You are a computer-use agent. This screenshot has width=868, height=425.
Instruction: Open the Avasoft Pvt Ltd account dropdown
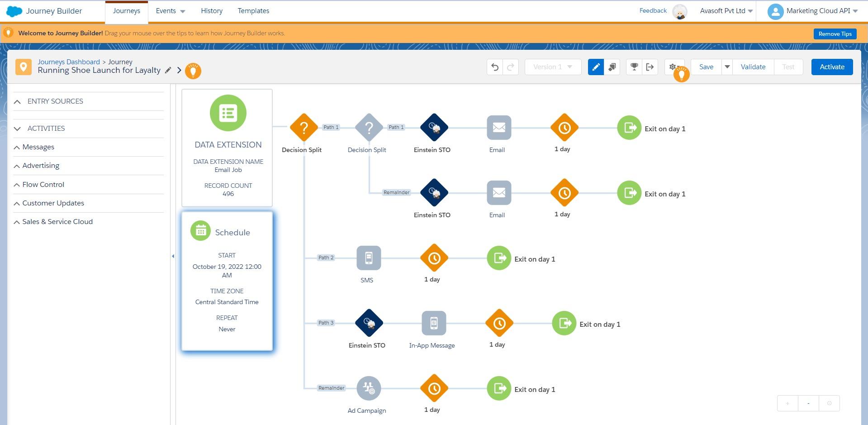pos(726,11)
